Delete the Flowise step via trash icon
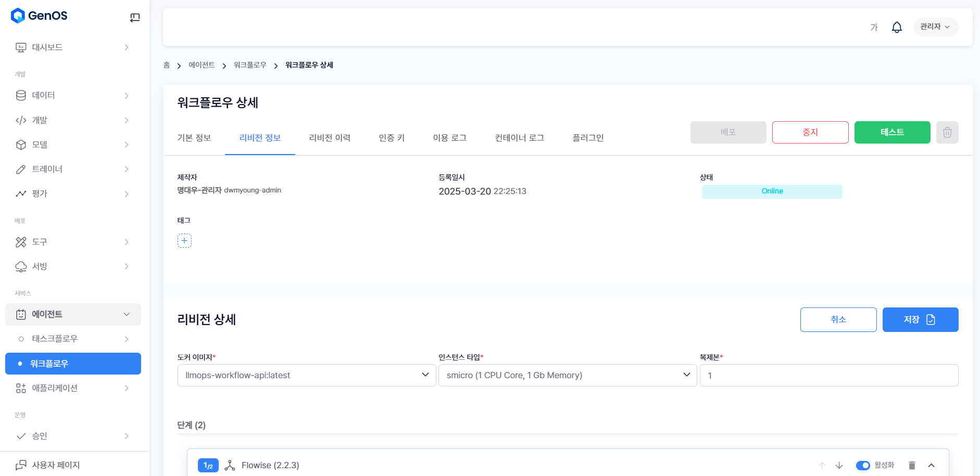 912,465
